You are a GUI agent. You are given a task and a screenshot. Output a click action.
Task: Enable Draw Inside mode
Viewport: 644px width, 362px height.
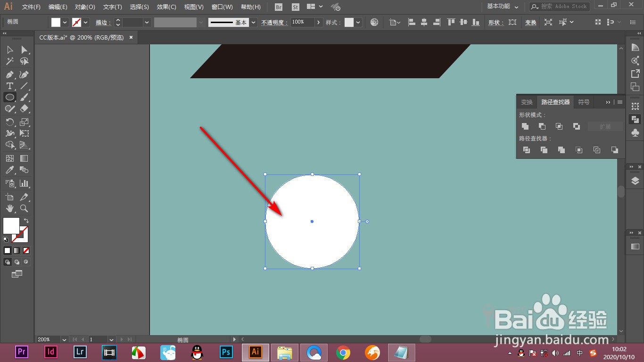coord(26,262)
